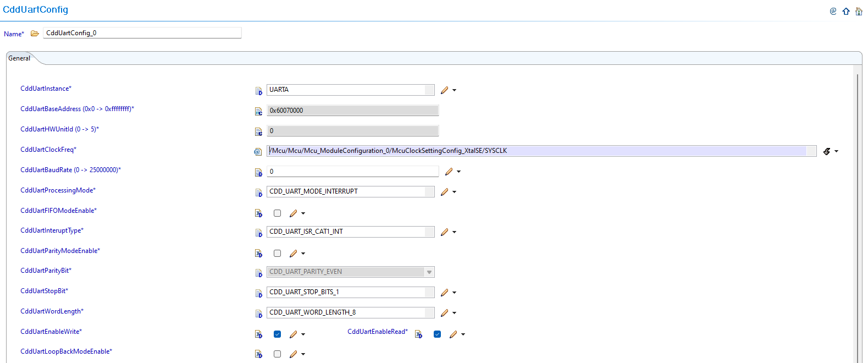Toggle the CddUartParityModeEnable checkbox

pyautogui.click(x=277, y=254)
